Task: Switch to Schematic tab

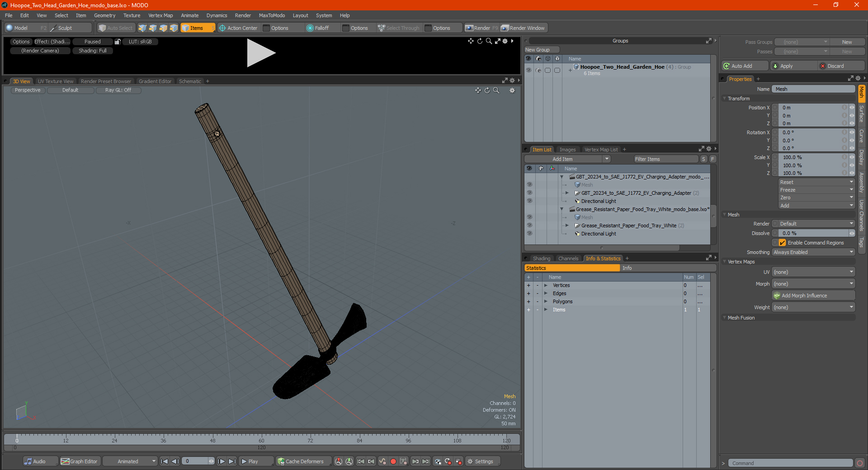Action: coord(190,81)
